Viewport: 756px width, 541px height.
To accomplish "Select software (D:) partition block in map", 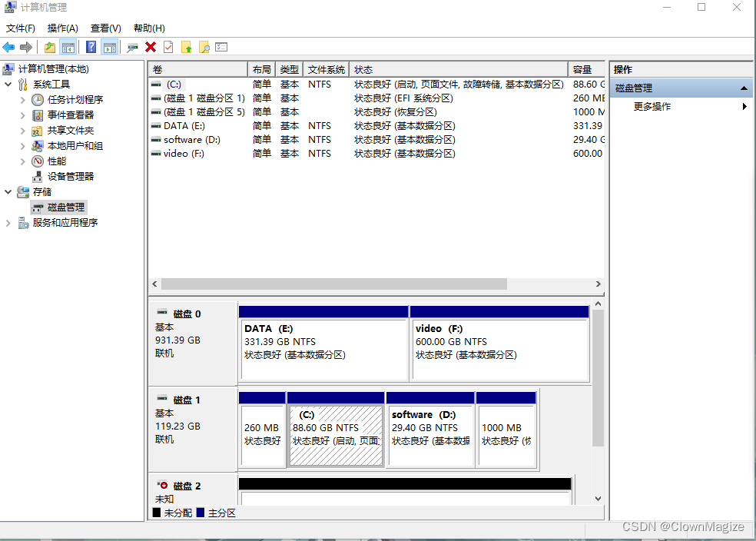I will [x=430, y=430].
